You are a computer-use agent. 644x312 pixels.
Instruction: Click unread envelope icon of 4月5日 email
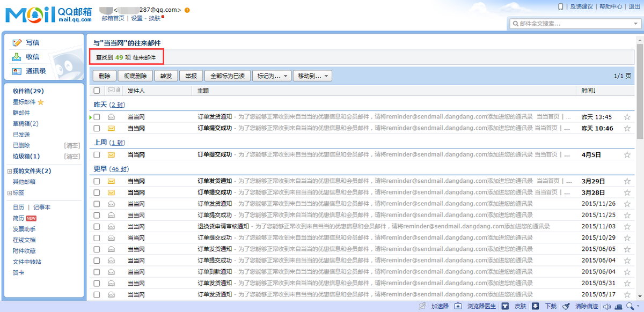click(x=112, y=155)
